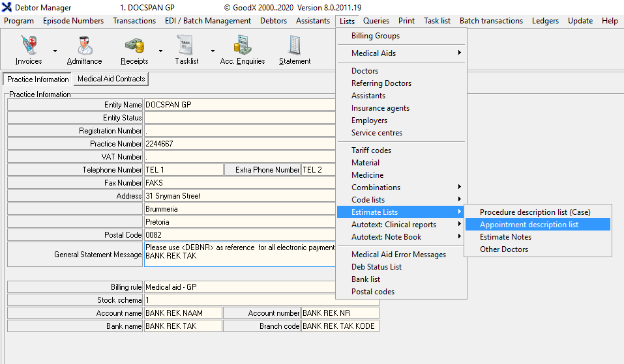
Task: Expand the Invoices dropdown arrow
Action: click(x=55, y=50)
